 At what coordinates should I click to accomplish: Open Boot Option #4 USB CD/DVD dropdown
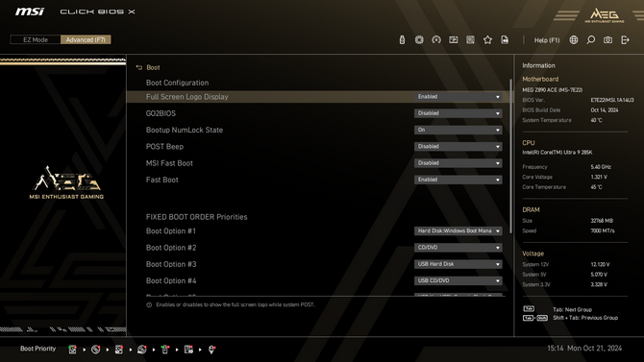pos(458,280)
